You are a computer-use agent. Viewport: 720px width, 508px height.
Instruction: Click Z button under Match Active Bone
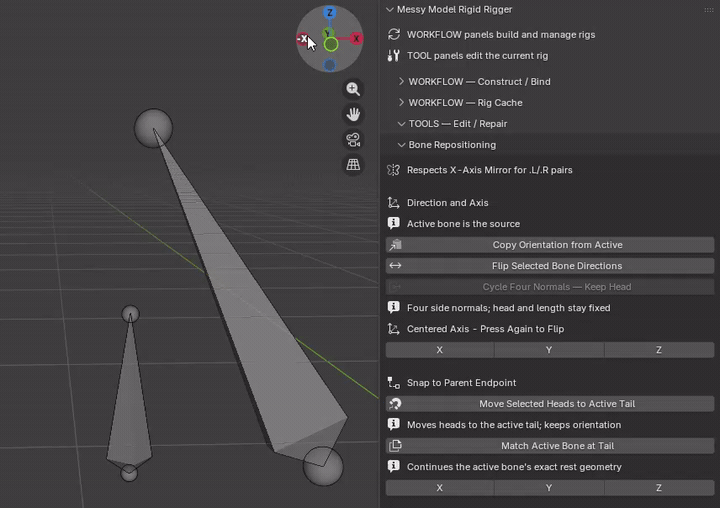(659, 488)
